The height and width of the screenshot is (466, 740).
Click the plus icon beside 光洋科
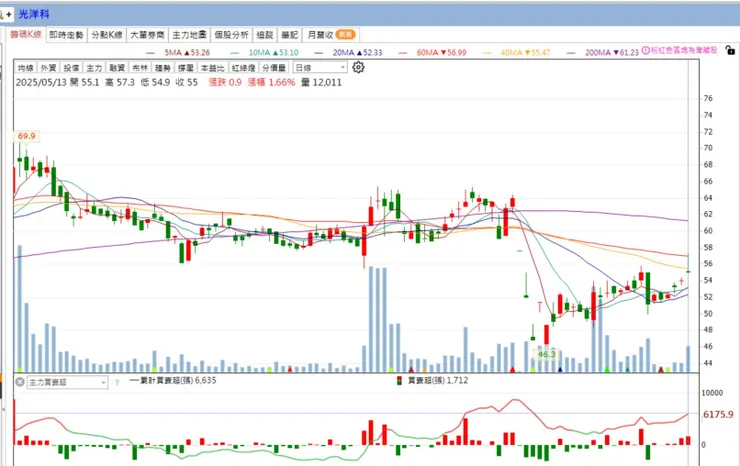pos(9,14)
